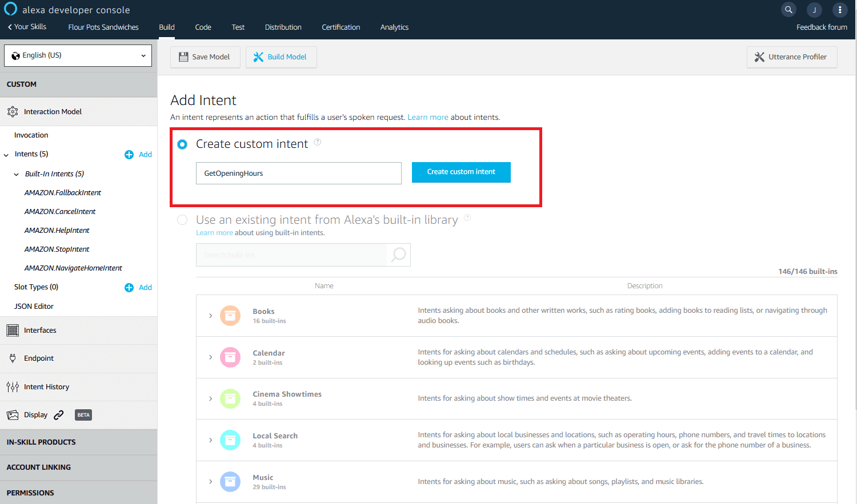
Task: Select the use existing built-in intent radio
Action: 182,220
